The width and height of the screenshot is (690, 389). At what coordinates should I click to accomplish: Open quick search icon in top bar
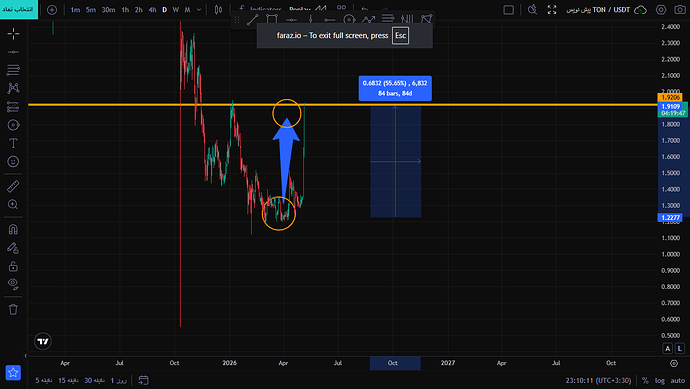tap(532, 10)
